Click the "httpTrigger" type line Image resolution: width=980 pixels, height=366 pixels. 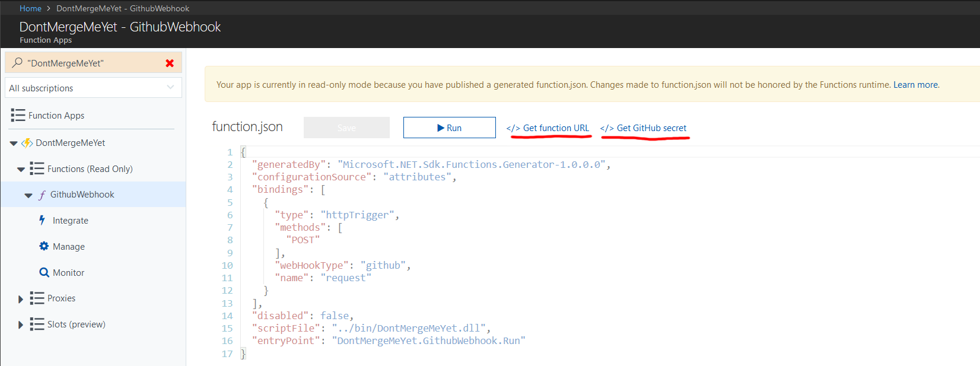click(337, 215)
